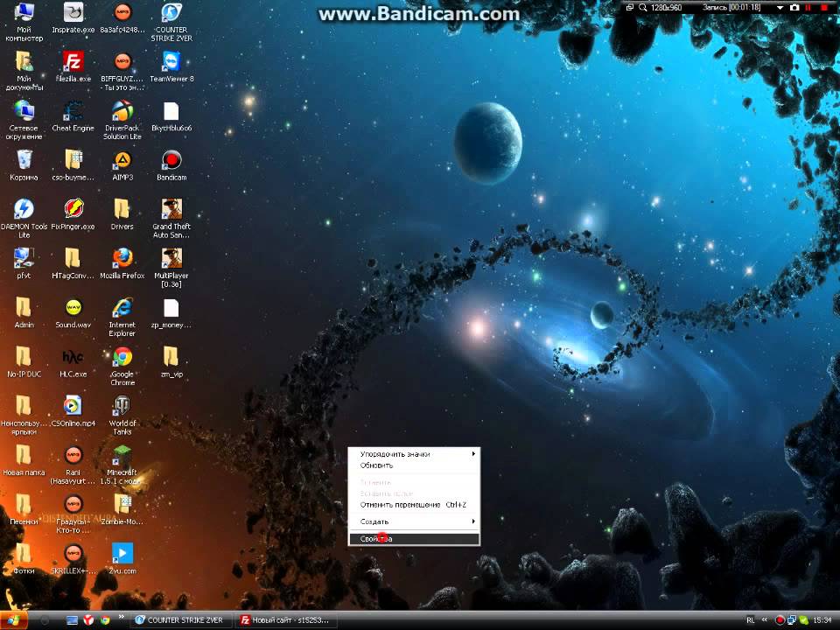The width and height of the screenshot is (840, 630).
Task: Select the Cheat Engine desktop icon
Action: 73,115
